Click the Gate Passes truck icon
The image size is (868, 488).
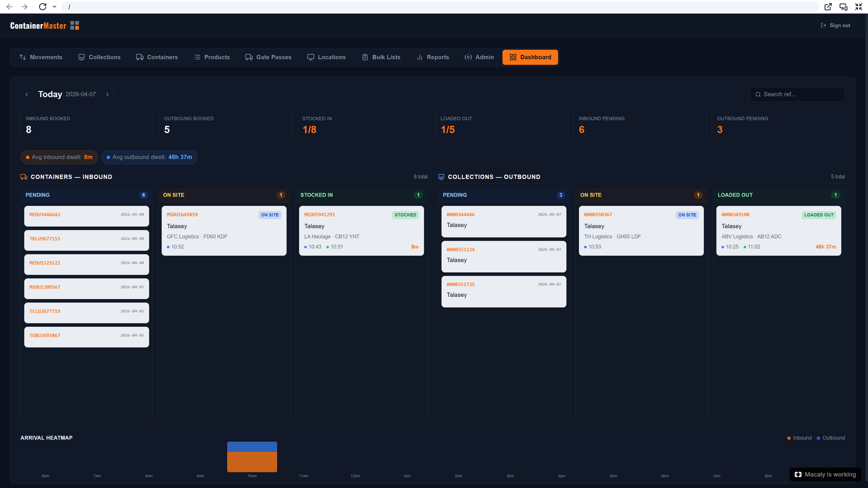pos(248,57)
